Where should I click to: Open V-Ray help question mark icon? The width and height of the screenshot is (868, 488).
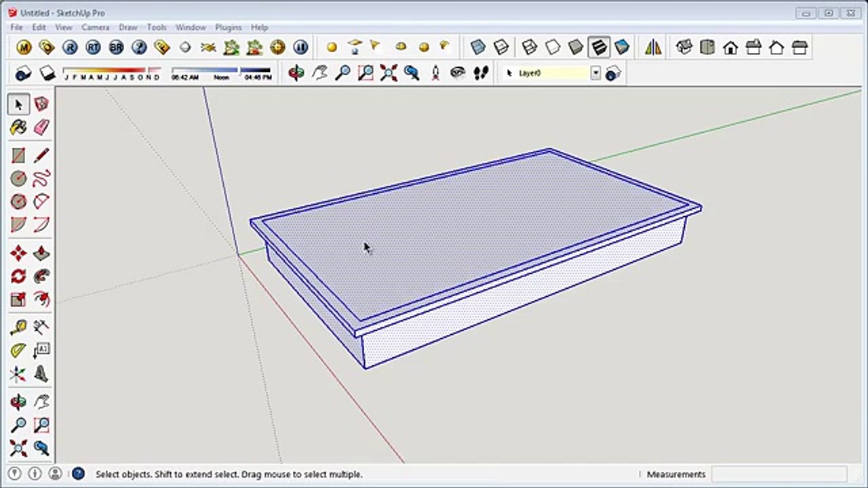139,47
